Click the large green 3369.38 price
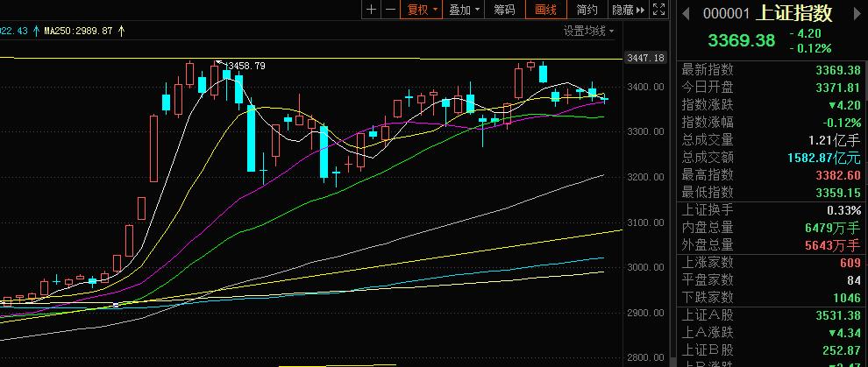Viewport: 868px width, 367px height. click(741, 40)
